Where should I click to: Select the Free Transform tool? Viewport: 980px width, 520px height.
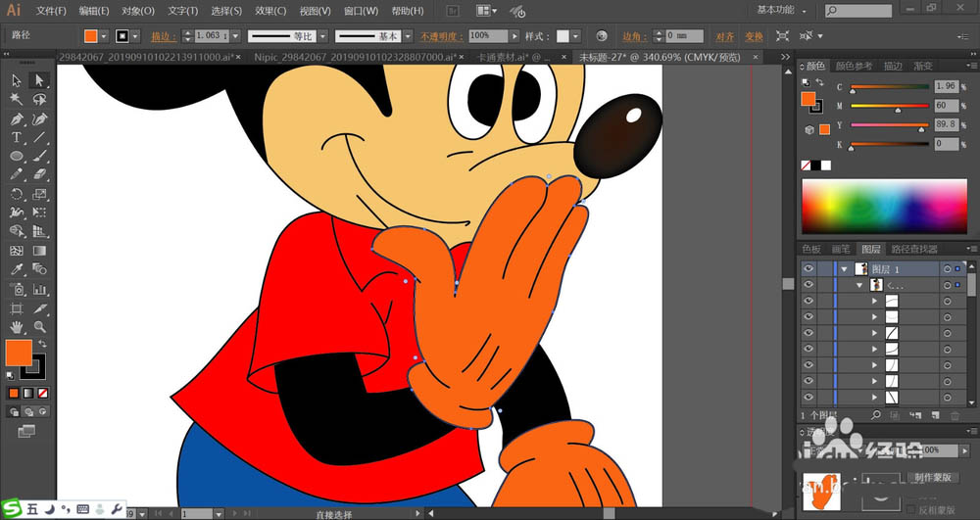point(39,213)
